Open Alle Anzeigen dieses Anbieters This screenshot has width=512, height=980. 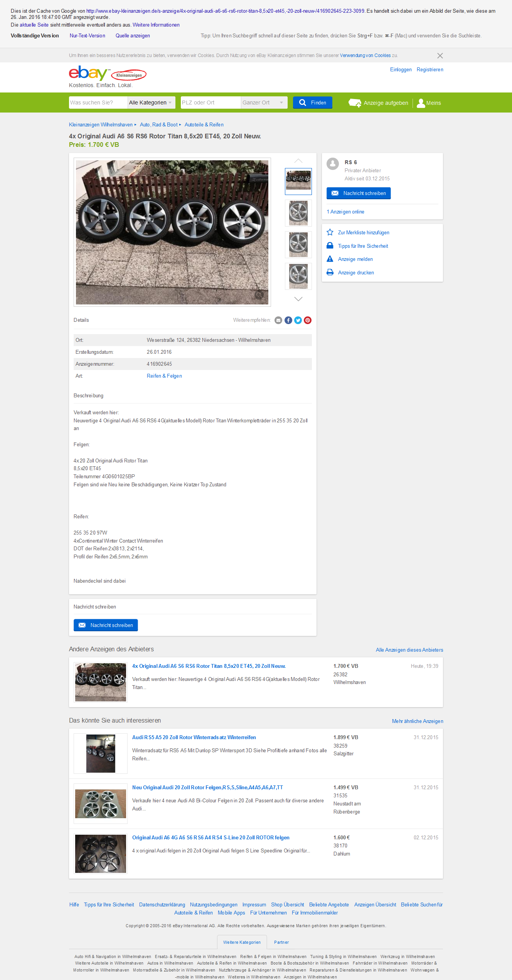point(409,650)
